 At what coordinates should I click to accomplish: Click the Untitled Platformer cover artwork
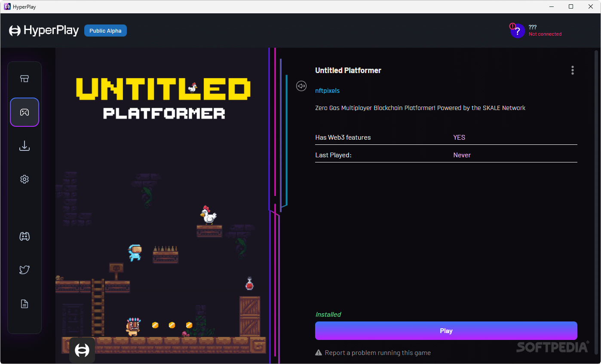click(x=163, y=205)
